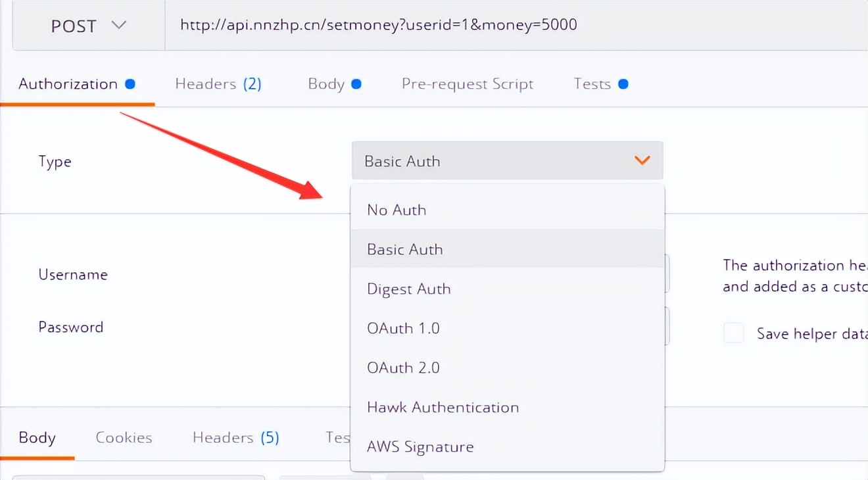The image size is (868, 480).
Task: Switch to the Authorization tab
Action: pyautogui.click(x=68, y=84)
